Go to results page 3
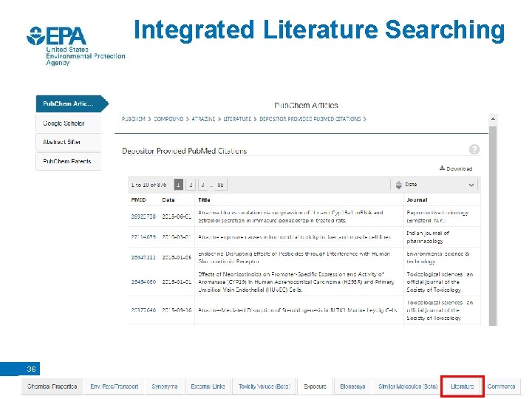Image resolution: width=532 pixels, height=399 pixels. [202, 185]
